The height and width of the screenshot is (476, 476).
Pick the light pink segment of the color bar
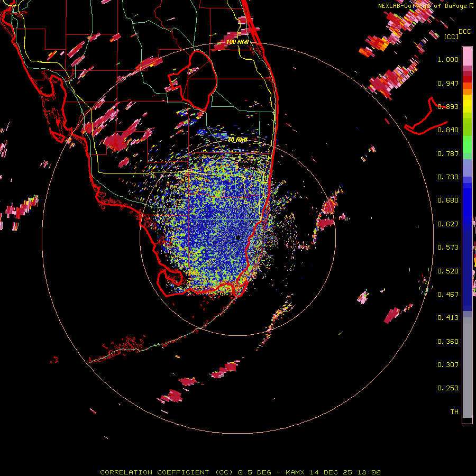(x=467, y=56)
